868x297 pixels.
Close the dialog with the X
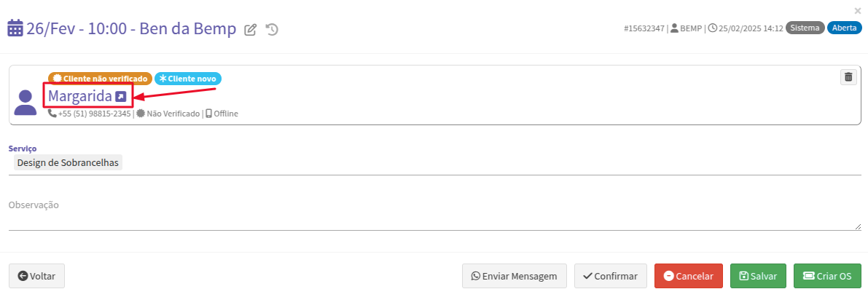858,10
